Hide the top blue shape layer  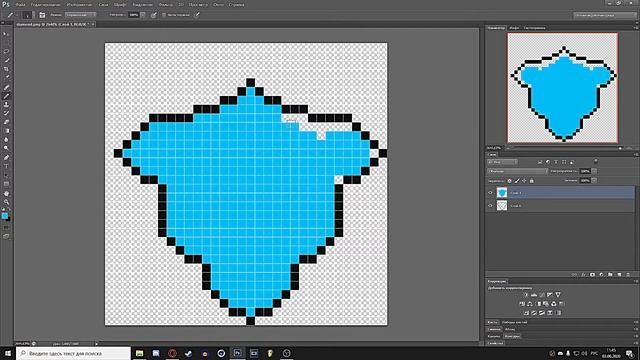[491, 193]
